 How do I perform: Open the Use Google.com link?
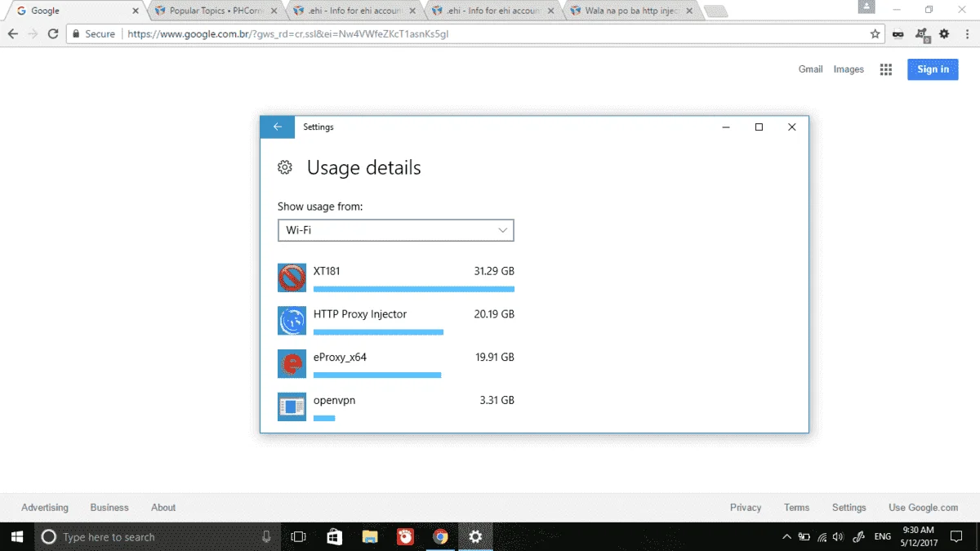924,508
